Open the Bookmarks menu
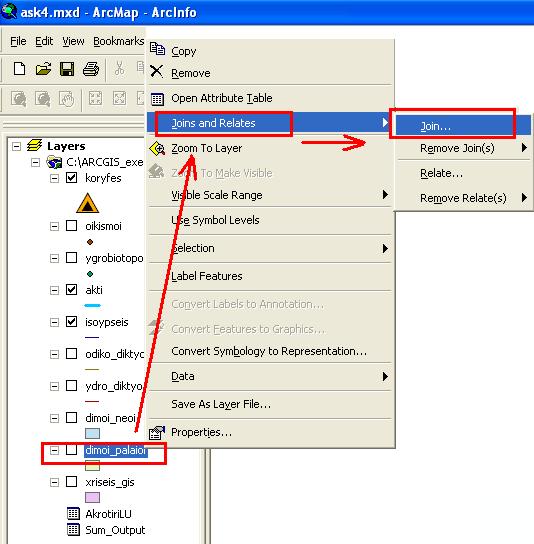Screen dimensions: 534x544 [x=119, y=41]
